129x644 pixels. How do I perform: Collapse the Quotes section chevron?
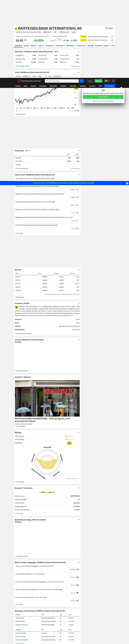(79, 270)
